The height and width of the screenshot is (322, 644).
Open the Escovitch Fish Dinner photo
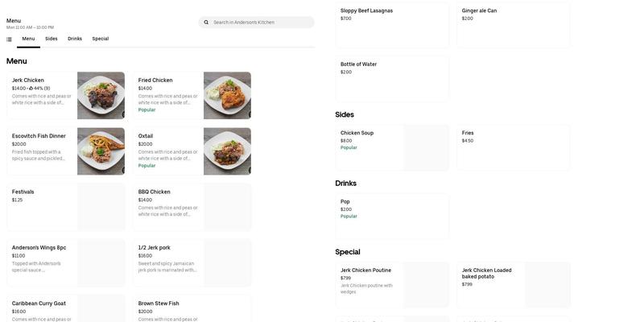[x=101, y=151]
